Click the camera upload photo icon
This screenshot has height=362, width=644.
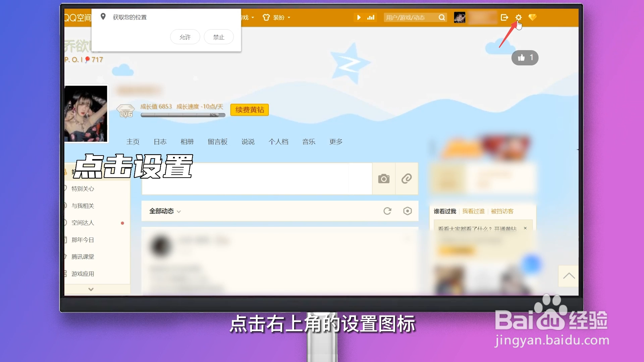(384, 179)
